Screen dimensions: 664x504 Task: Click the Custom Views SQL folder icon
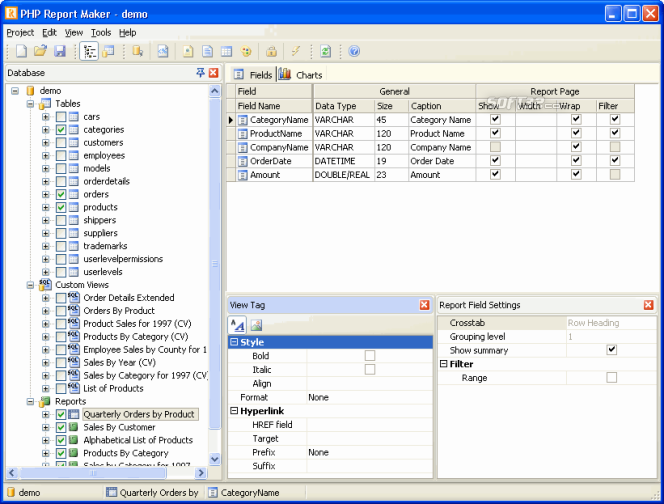point(45,285)
